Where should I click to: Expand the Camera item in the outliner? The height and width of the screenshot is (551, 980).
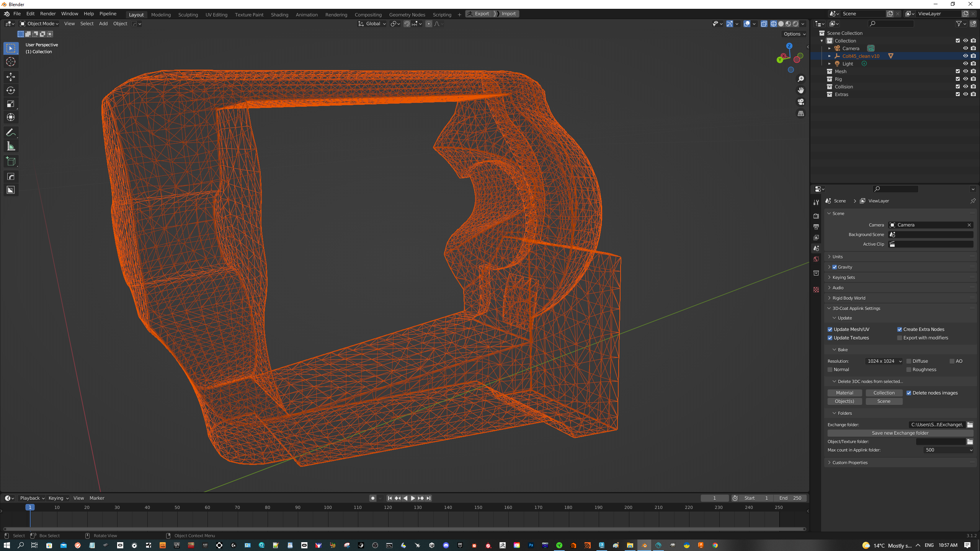tap(829, 48)
